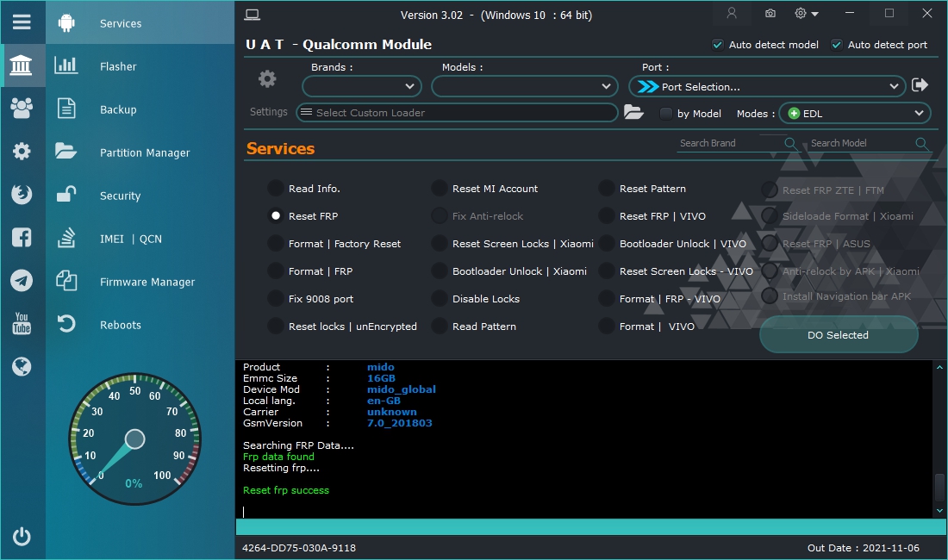Select Reset FRP radio button

point(276,215)
